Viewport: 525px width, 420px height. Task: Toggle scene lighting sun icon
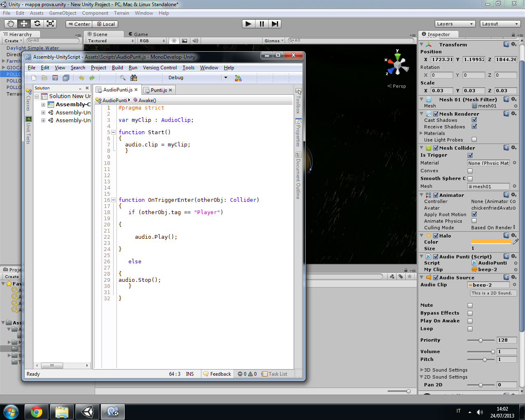point(174,41)
